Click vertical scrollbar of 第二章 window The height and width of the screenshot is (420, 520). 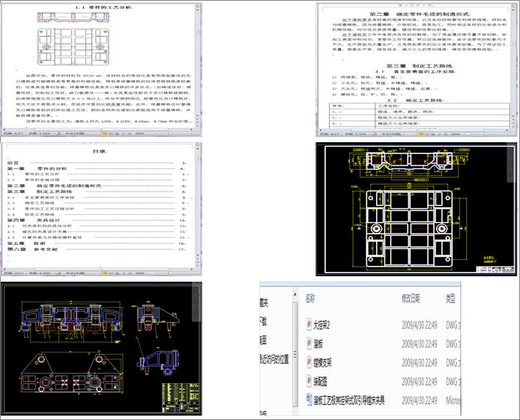514,63
